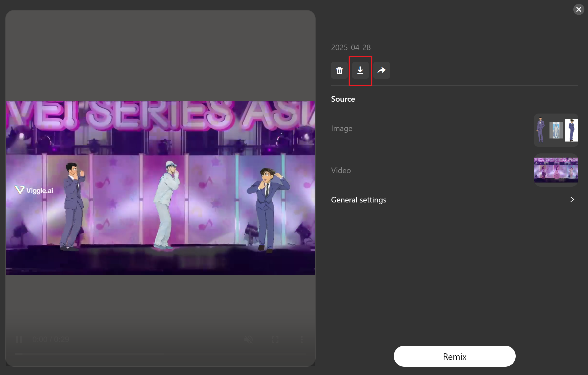588x375 pixels.
Task: Click the Remix button
Action: 454,356
